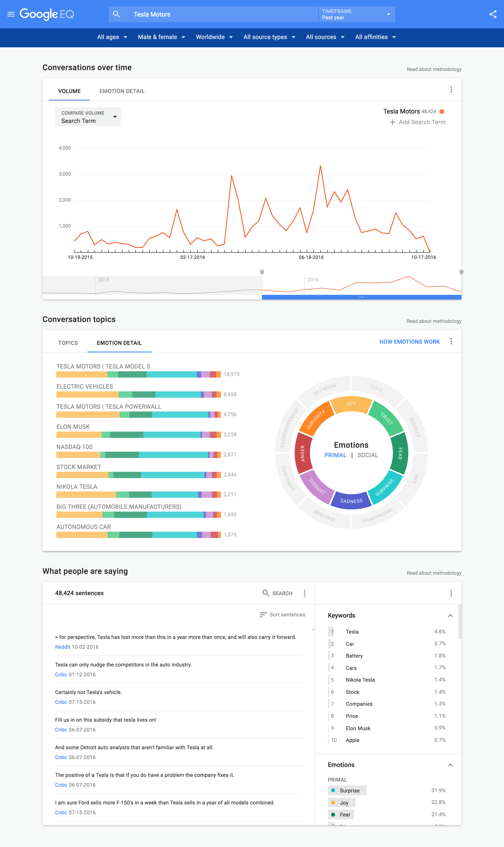Switch to Emotion Detail tab in Conversations over time
504x847 pixels.
(x=122, y=91)
